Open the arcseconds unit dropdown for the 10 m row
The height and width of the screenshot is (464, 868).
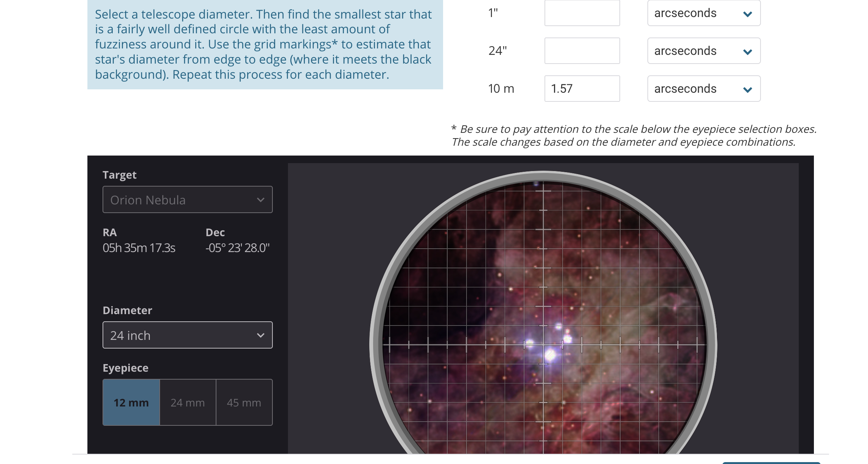click(703, 89)
